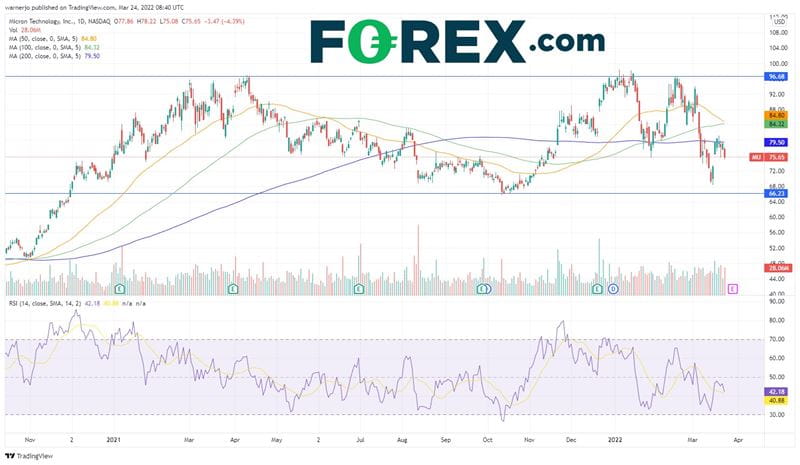
Task: Click the 90.00 RSI axis tick
Action: [778, 302]
